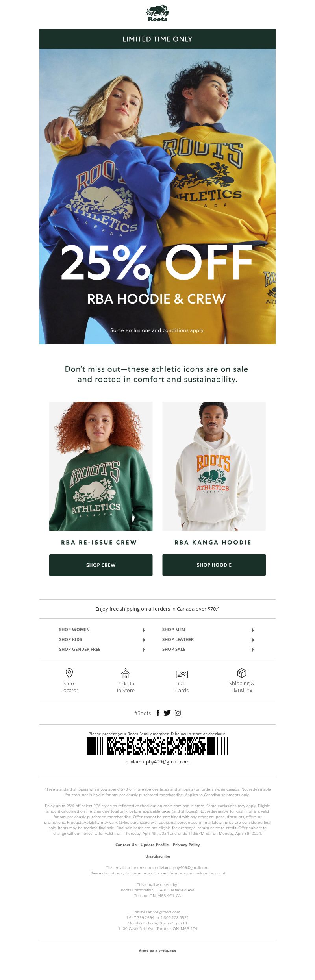The height and width of the screenshot is (980, 315).
Task: Expand the Shop Women chevron arrow
Action: [143, 630]
